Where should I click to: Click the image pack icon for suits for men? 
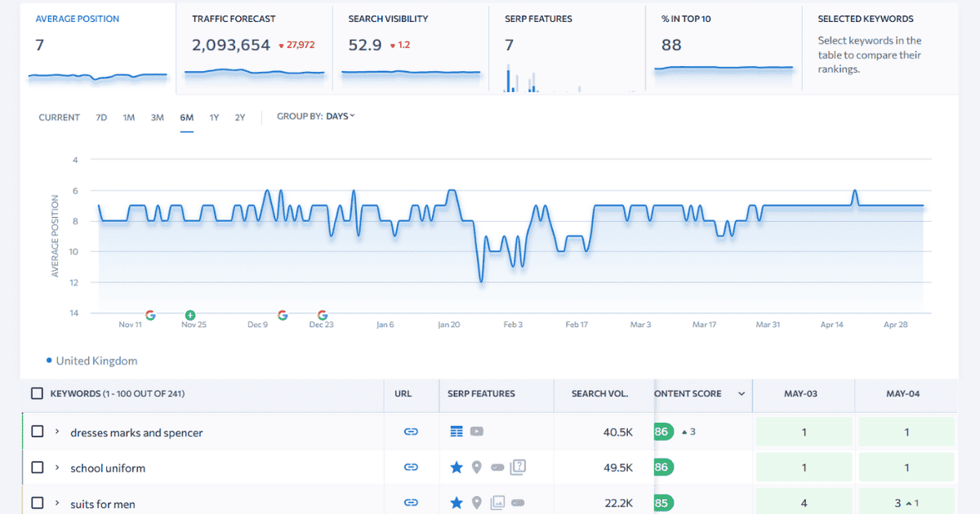click(498, 503)
